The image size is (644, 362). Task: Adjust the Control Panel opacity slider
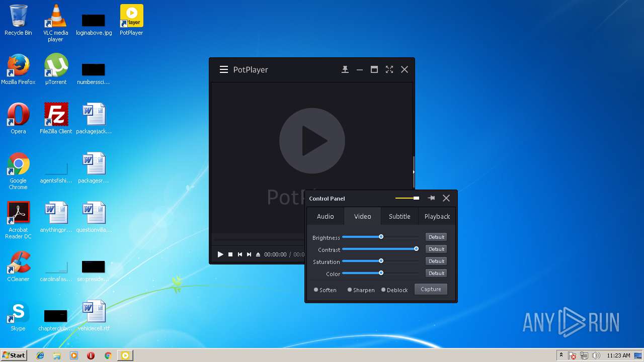point(407,198)
